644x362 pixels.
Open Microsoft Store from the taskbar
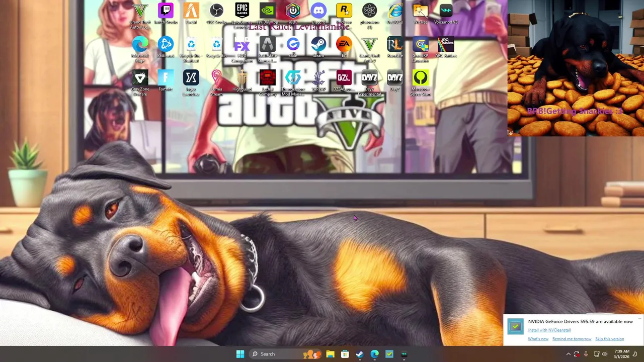coord(345,354)
